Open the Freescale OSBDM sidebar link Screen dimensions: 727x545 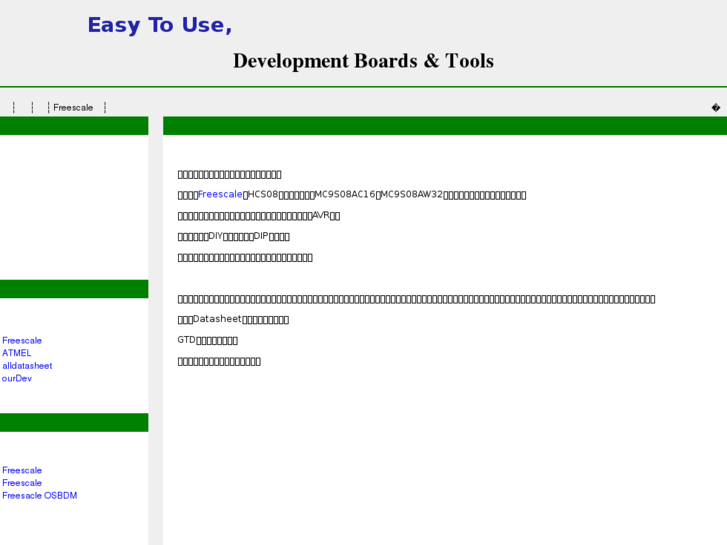(x=40, y=495)
